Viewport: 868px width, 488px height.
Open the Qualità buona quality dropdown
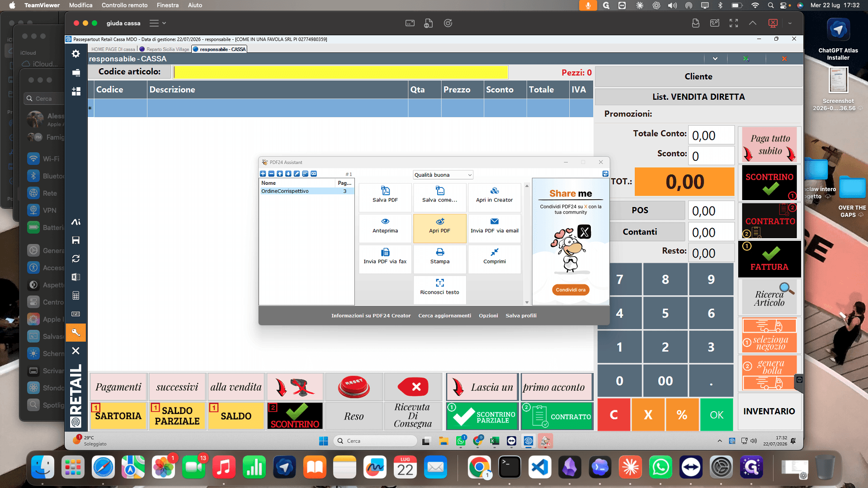[x=443, y=175]
